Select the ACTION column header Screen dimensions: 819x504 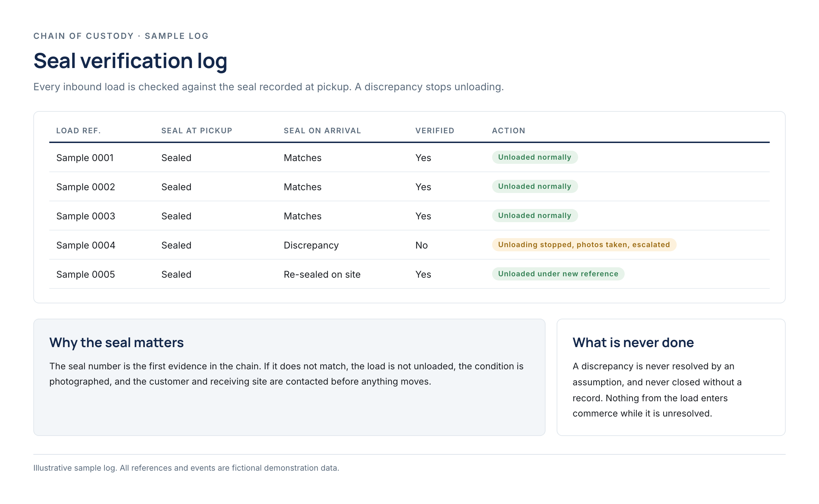point(509,131)
